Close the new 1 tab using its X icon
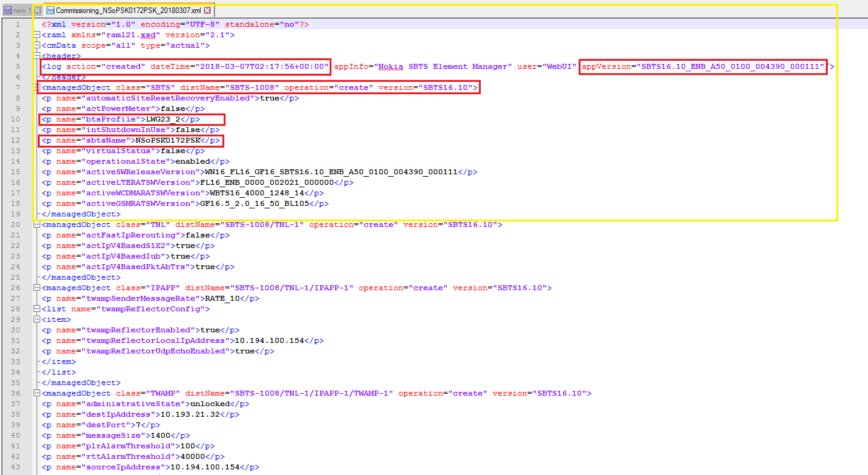The height and width of the screenshot is (475, 868). (x=37, y=10)
